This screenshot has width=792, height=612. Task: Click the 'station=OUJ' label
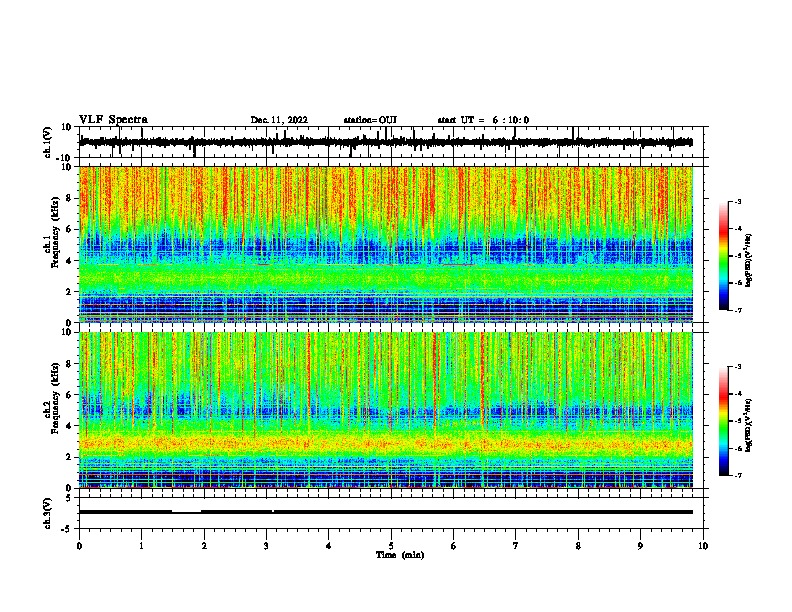point(370,120)
